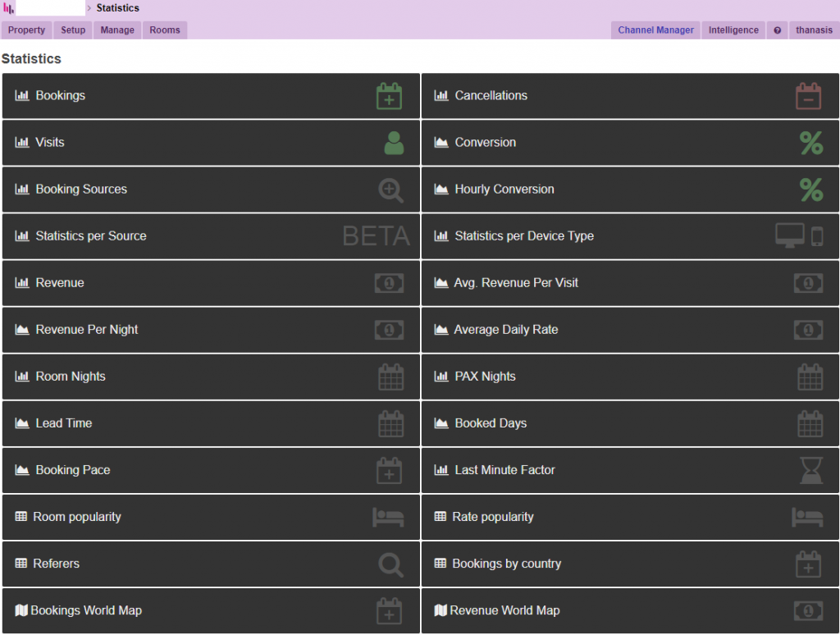Image resolution: width=840 pixels, height=635 pixels.
Task: Click the bed icon in Room popularity row
Action: coord(388,517)
